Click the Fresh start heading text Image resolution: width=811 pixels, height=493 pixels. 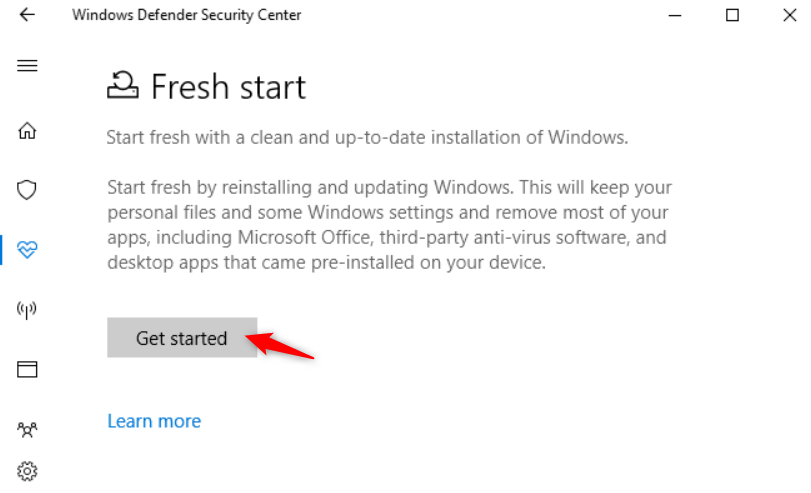228,87
